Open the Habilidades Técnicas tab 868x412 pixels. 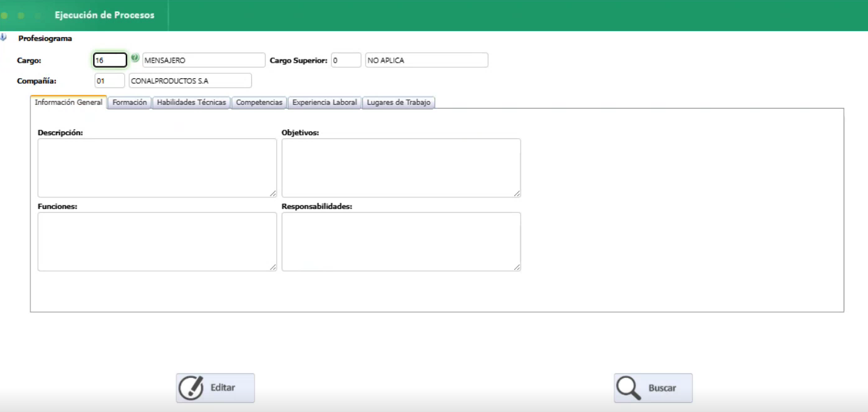point(191,102)
